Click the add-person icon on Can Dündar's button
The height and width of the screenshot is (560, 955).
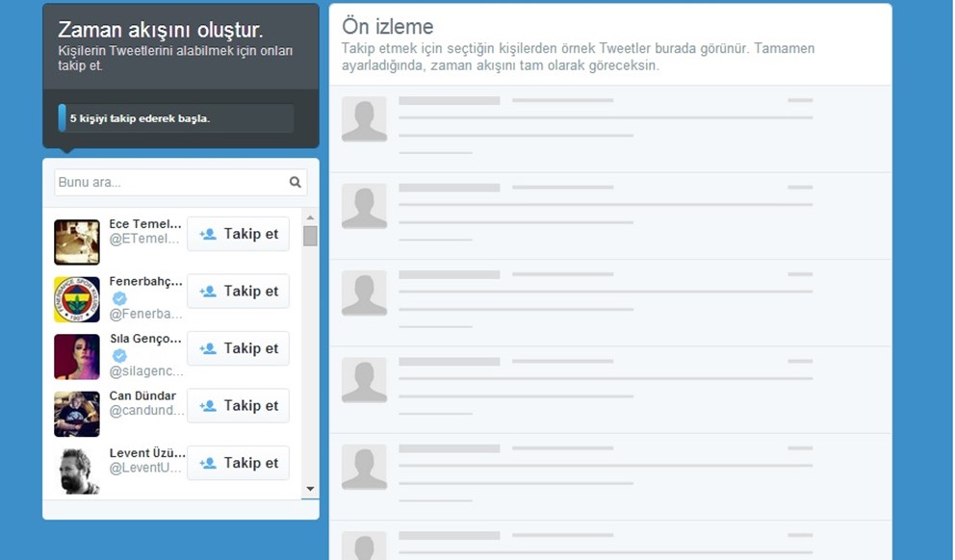pyautogui.click(x=208, y=405)
